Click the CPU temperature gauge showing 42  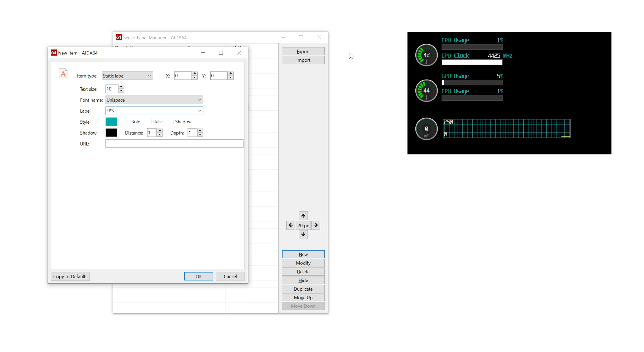(x=426, y=55)
